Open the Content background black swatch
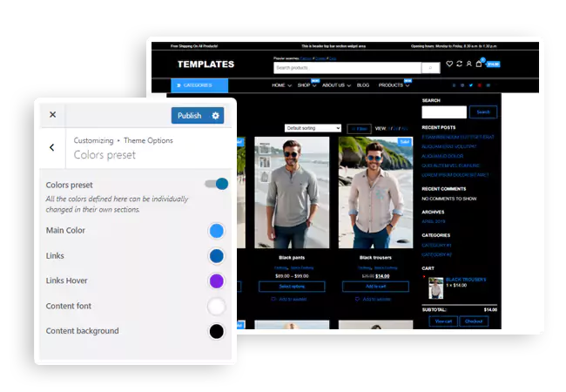 [217, 331]
